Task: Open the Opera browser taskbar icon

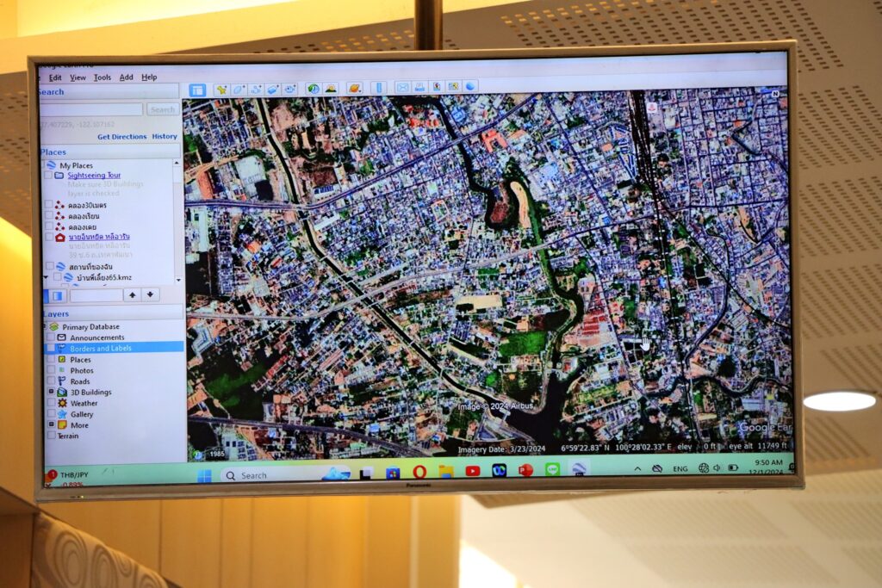Action: click(x=419, y=472)
